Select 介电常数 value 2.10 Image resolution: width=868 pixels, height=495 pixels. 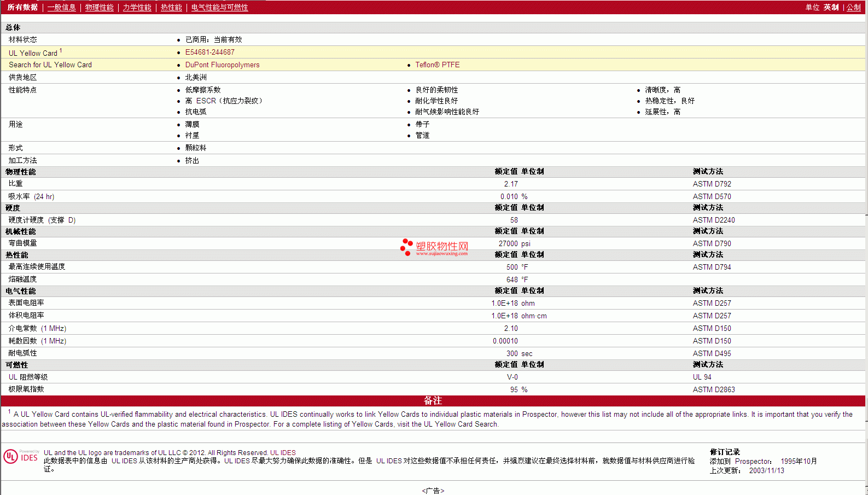511,328
